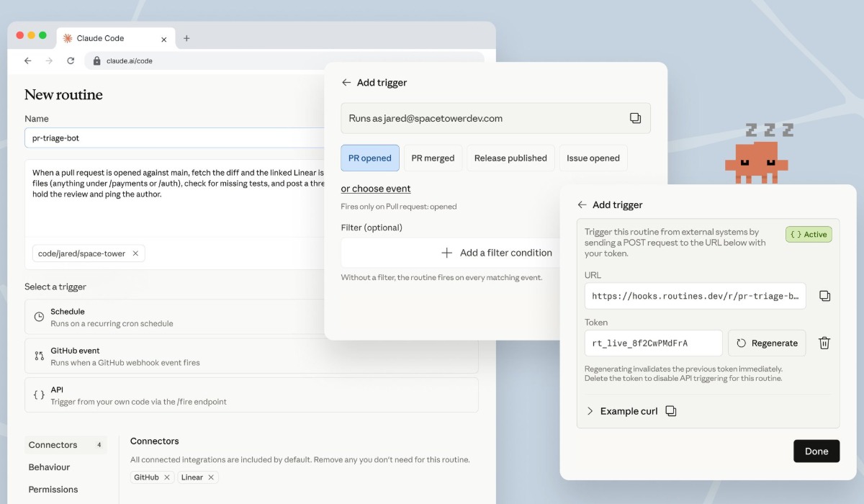This screenshot has width=864, height=504.
Task: Click the rt_live token field
Action: 654,343
